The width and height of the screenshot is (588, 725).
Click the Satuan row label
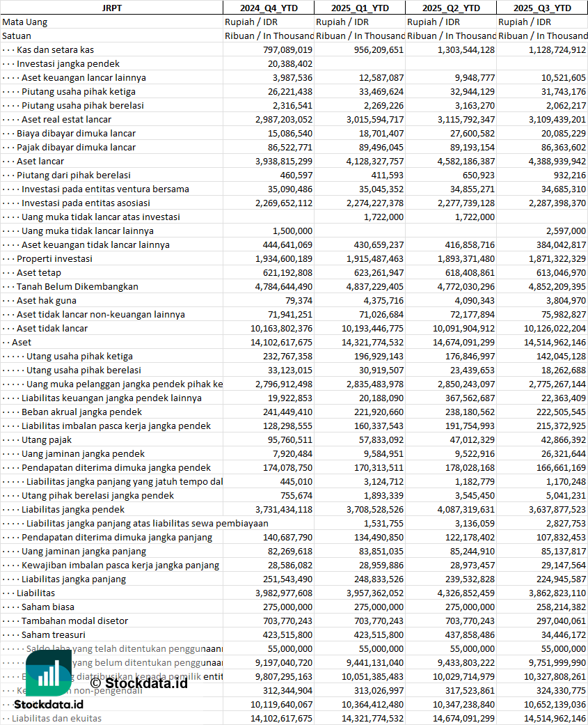pos(17,36)
